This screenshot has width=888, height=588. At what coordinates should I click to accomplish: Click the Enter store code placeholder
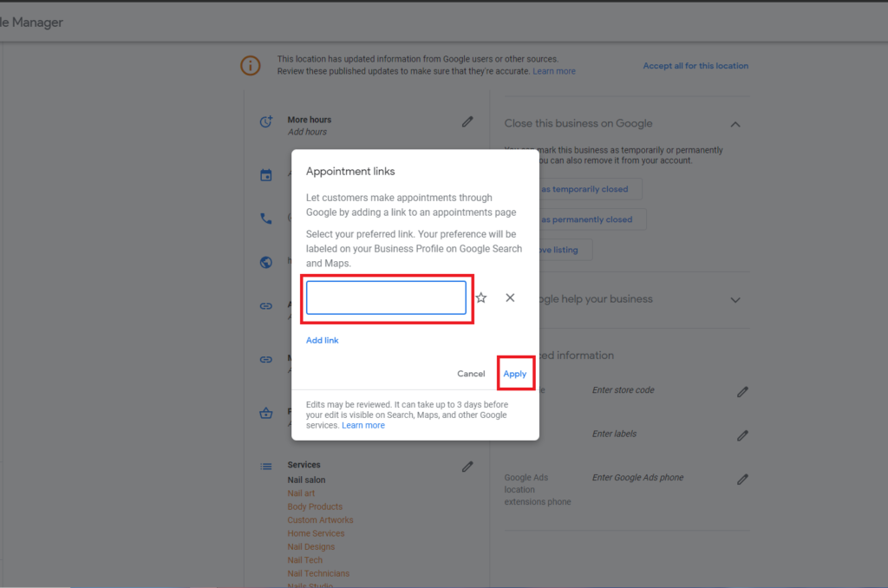tap(623, 389)
